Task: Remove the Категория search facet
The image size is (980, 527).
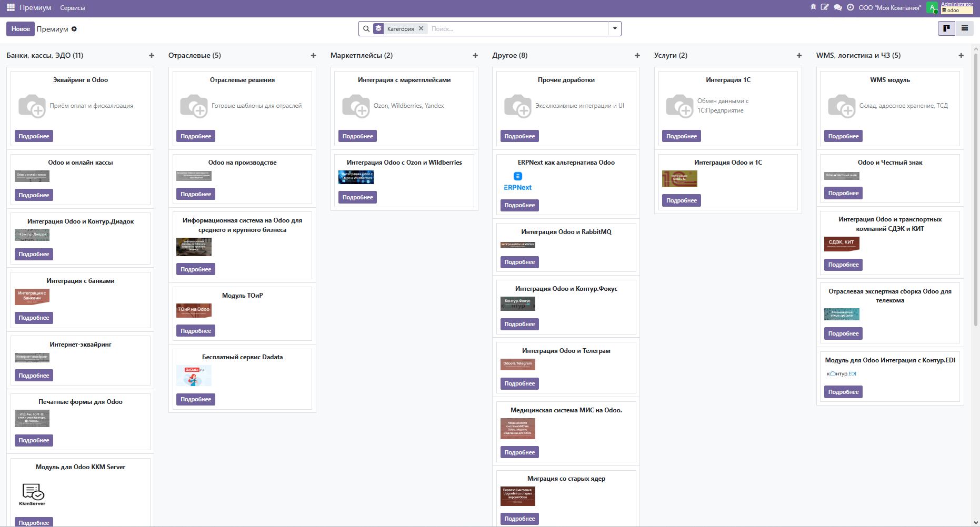Action: pyautogui.click(x=421, y=28)
